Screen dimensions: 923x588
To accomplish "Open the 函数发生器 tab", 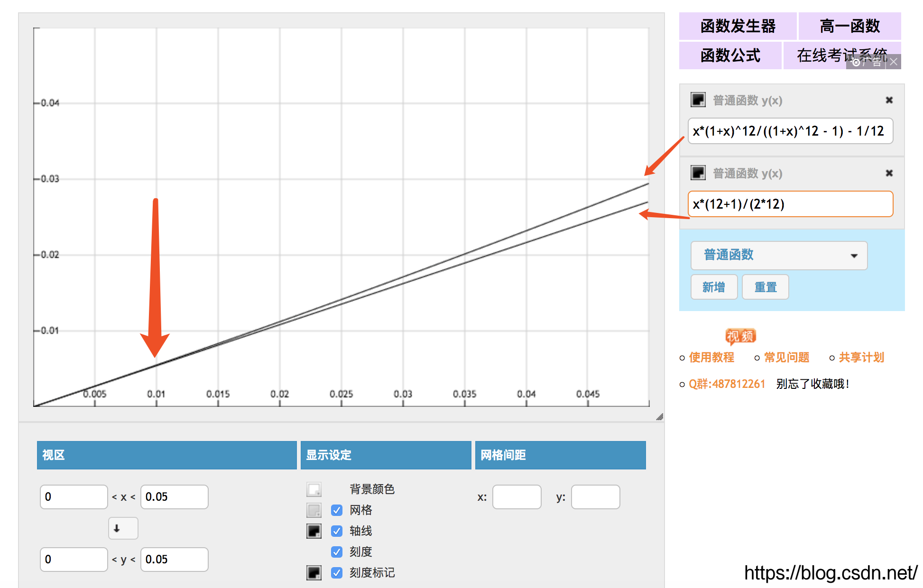I will click(x=738, y=26).
